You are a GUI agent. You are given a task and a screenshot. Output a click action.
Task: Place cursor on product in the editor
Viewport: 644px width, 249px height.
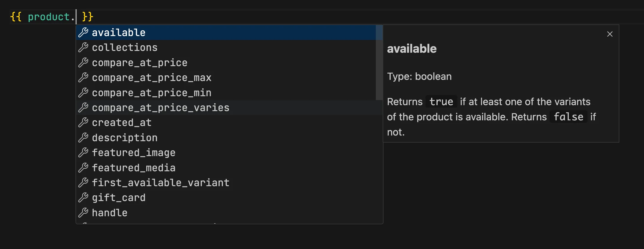click(x=48, y=17)
